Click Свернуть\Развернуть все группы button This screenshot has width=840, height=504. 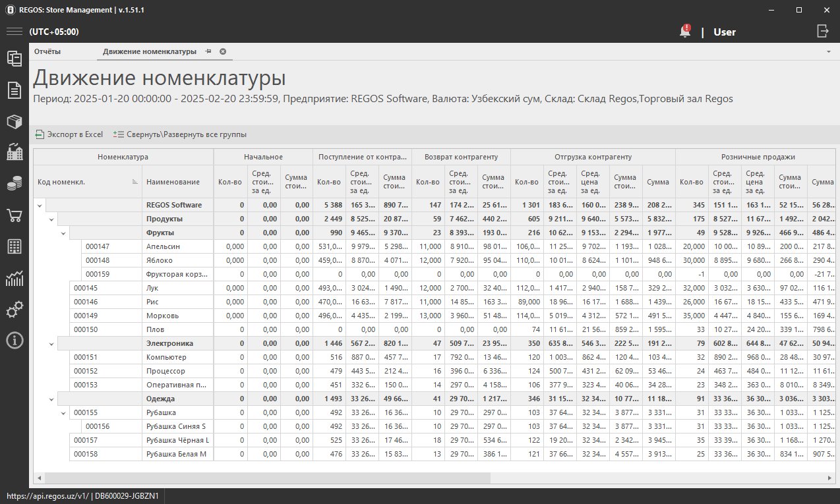[180, 134]
